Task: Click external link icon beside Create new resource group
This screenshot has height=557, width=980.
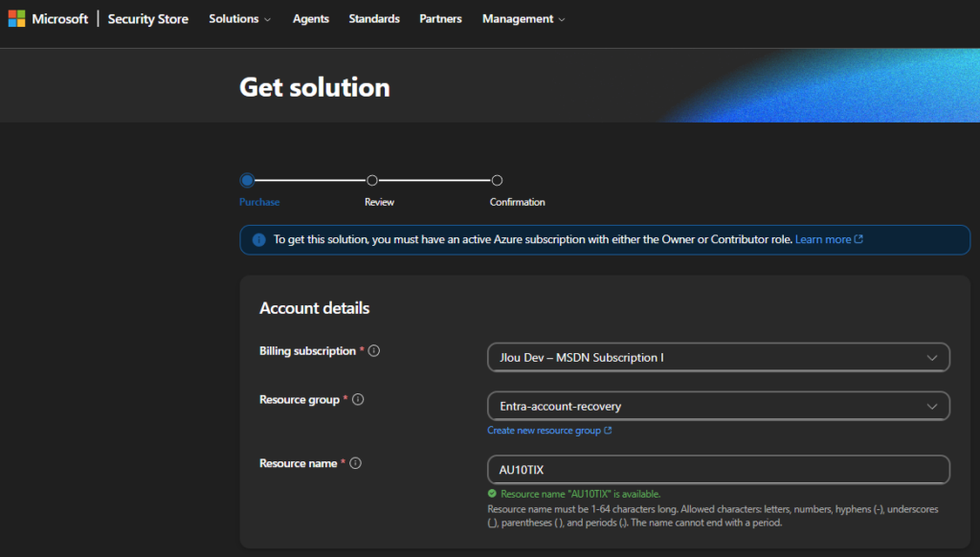Action: point(608,431)
